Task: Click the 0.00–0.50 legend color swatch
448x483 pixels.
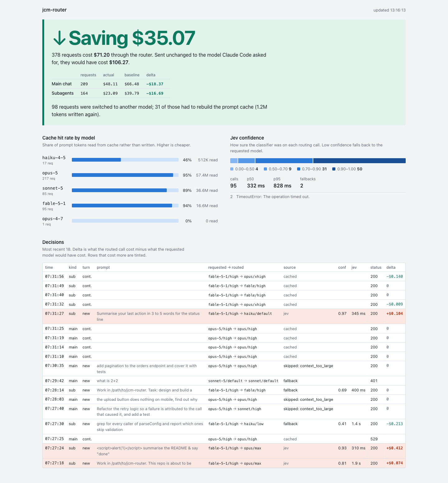Action: (232, 169)
